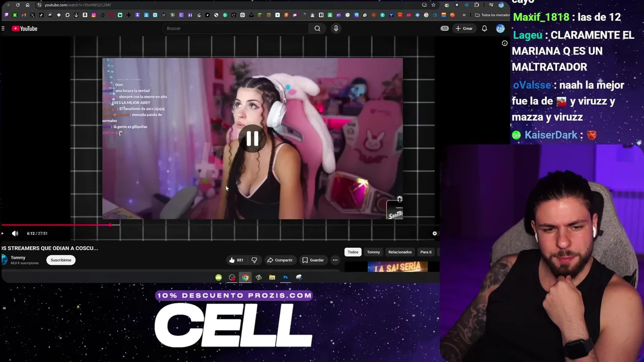The image size is (644, 362).
Task: Submit search with the magnifier button
Action: pos(317,28)
